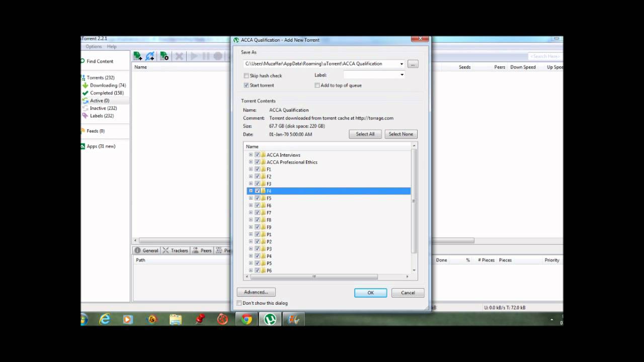The image size is (644, 362).
Task: Enable Add to top of queue
Action: pyautogui.click(x=317, y=85)
